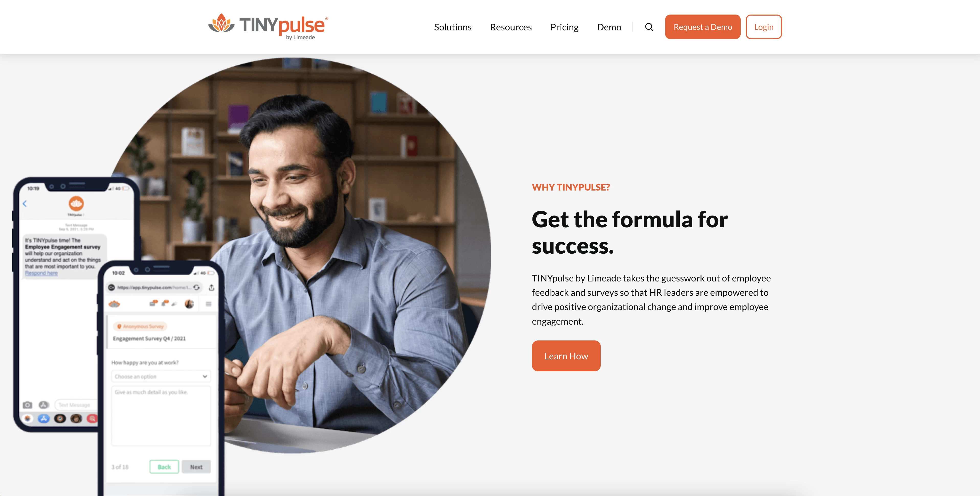Click the search magnifier icon
980x496 pixels.
click(649, 27)
